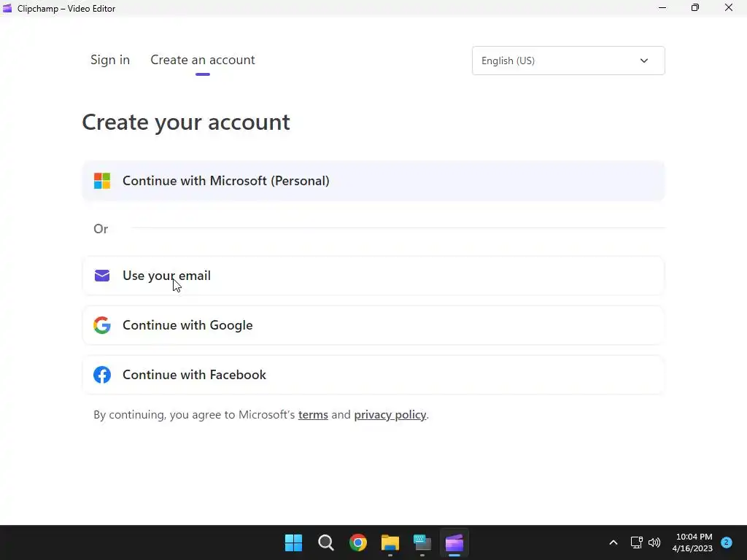Launch Google Chrome from taskbar
The image size is (747, 560).
357,542
